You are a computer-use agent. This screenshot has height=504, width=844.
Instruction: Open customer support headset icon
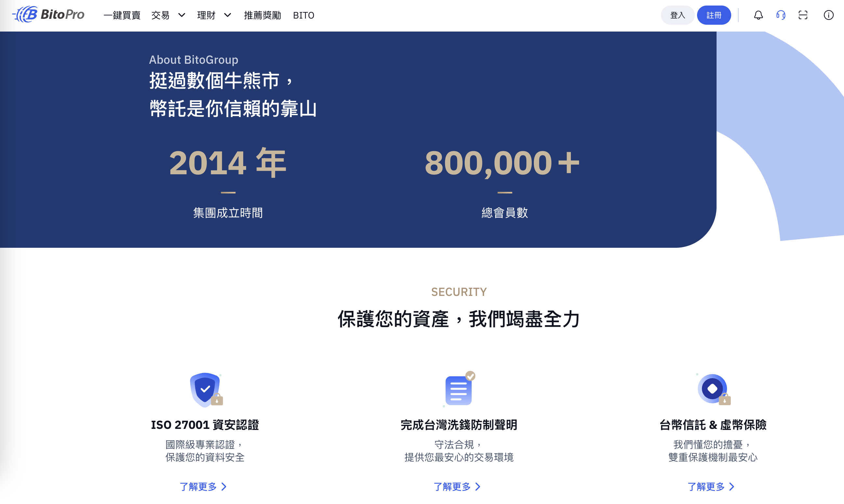(781, 15)
